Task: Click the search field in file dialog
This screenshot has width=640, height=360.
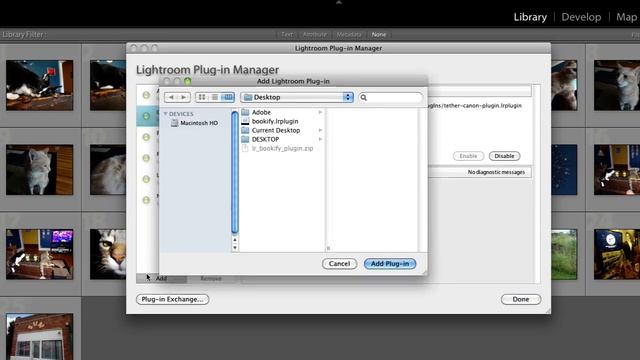Action: (391, 98)
